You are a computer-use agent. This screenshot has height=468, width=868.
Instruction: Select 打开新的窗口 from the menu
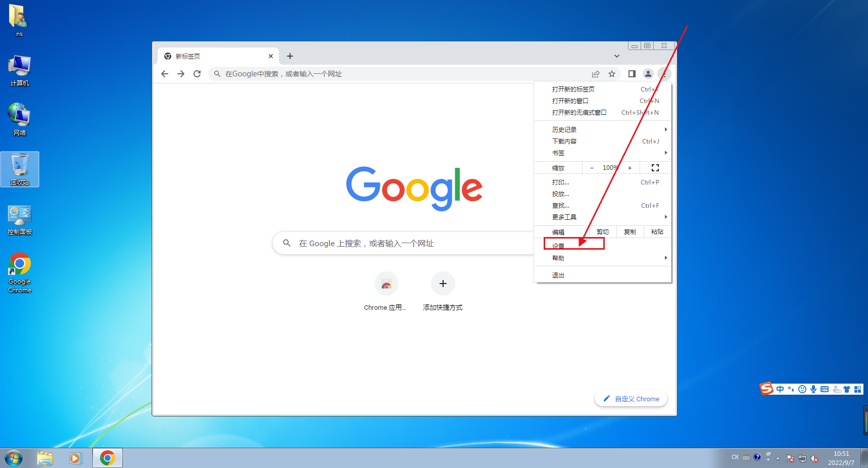(603, 101)
